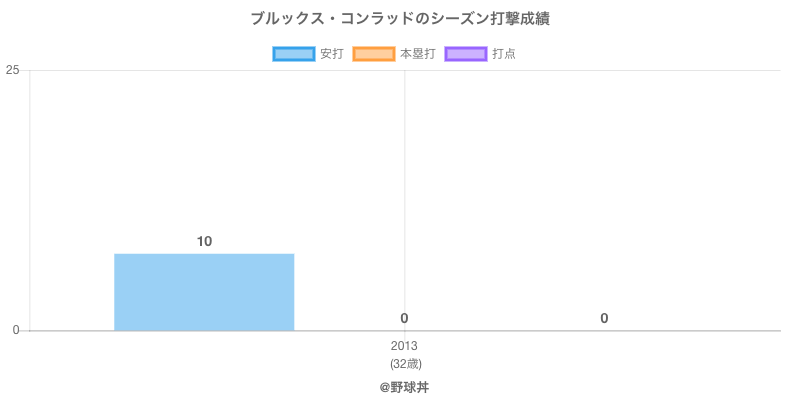
Task: Click the y-axis vertical line
Action: point(30,200)
